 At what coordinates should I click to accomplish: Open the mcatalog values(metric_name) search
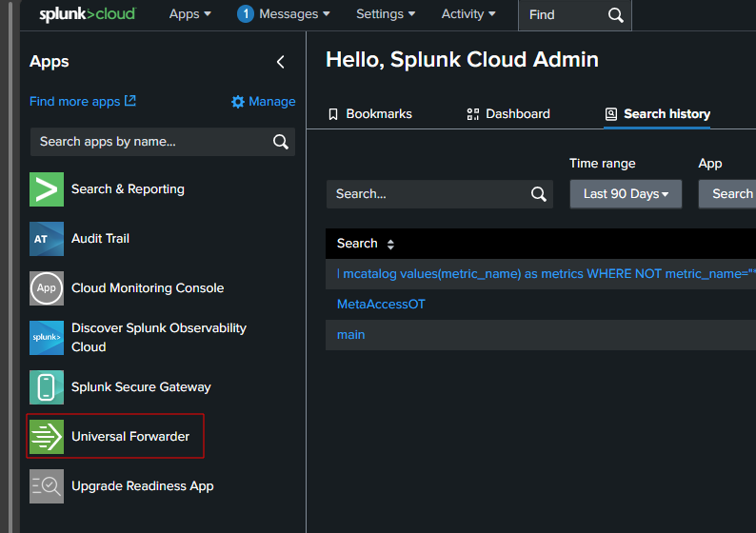click(x=547, y=274)
